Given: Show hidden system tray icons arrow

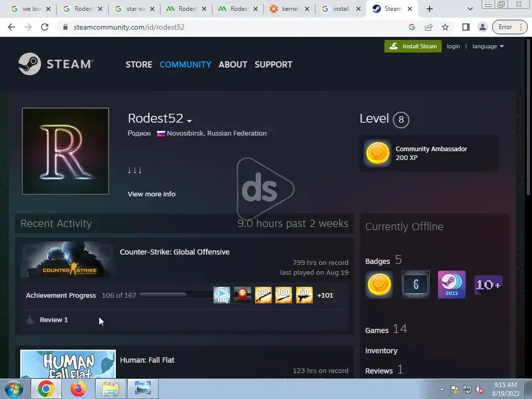Looking at the screenshot, I should point(442,389).
